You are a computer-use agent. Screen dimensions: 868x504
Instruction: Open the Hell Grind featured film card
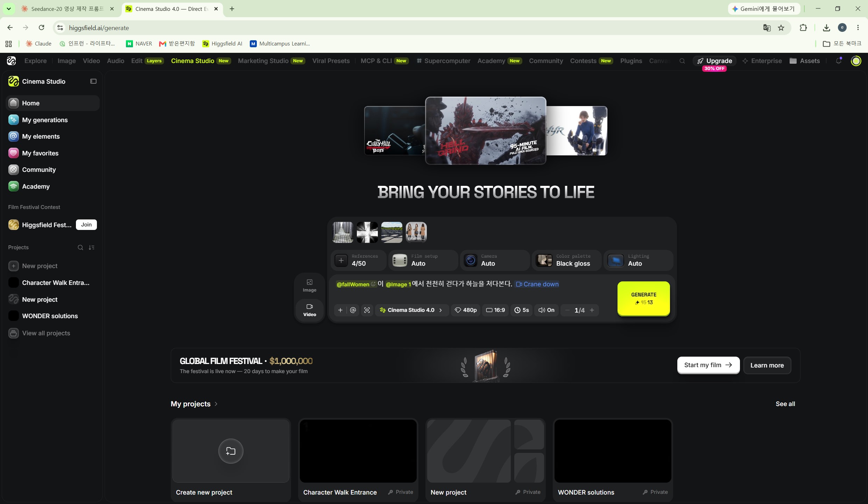coord(485,131)
